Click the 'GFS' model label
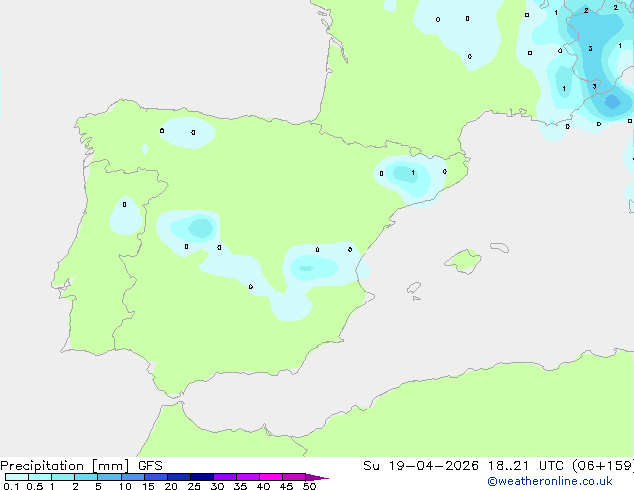634x490 pixels. click(150, 466)
